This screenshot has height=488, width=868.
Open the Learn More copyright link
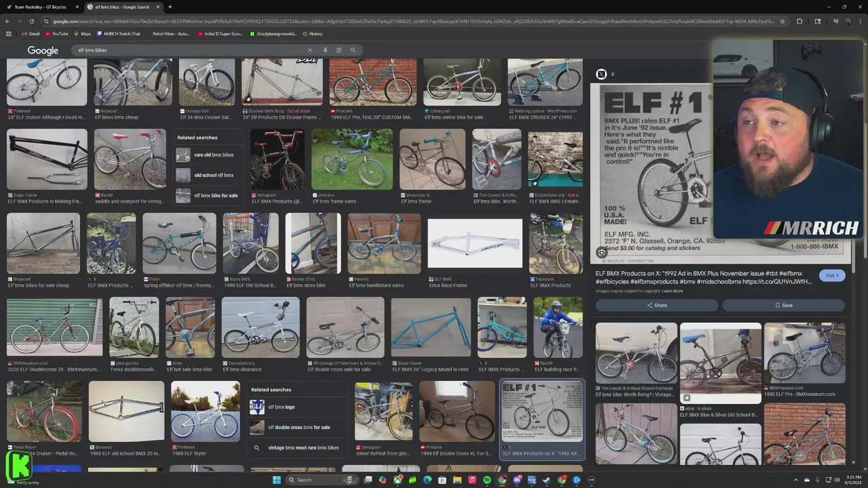pos(672,291)
